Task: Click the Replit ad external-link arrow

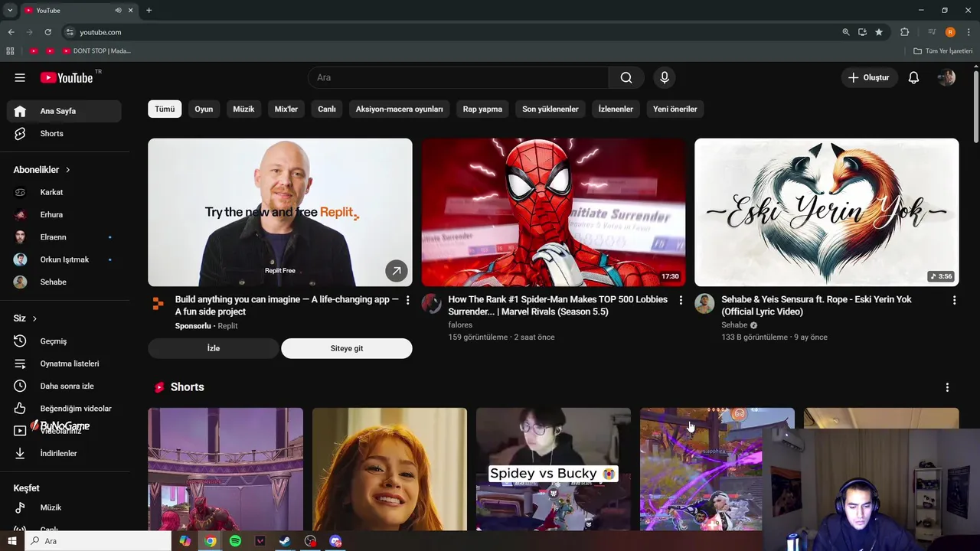Action: click(x=397, y=270)
